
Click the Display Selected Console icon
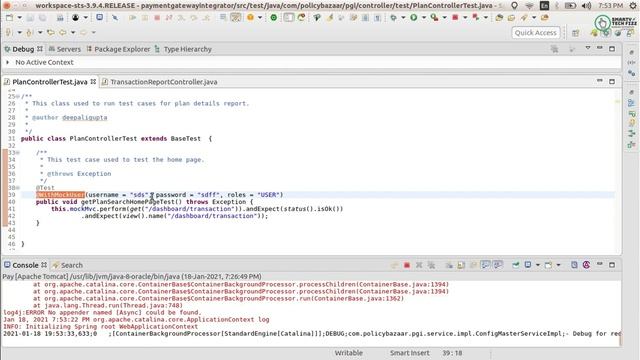(528, 265)
